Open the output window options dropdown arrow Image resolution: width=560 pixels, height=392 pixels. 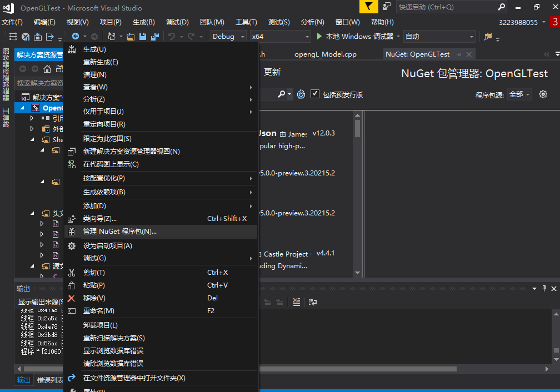click(x=534, y=289)
